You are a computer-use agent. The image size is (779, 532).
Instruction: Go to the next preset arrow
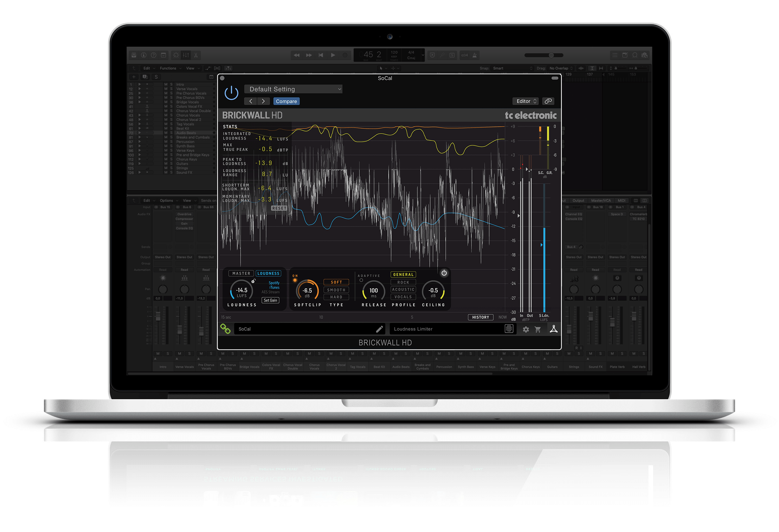pyautogui.click(x=263, y=101)
